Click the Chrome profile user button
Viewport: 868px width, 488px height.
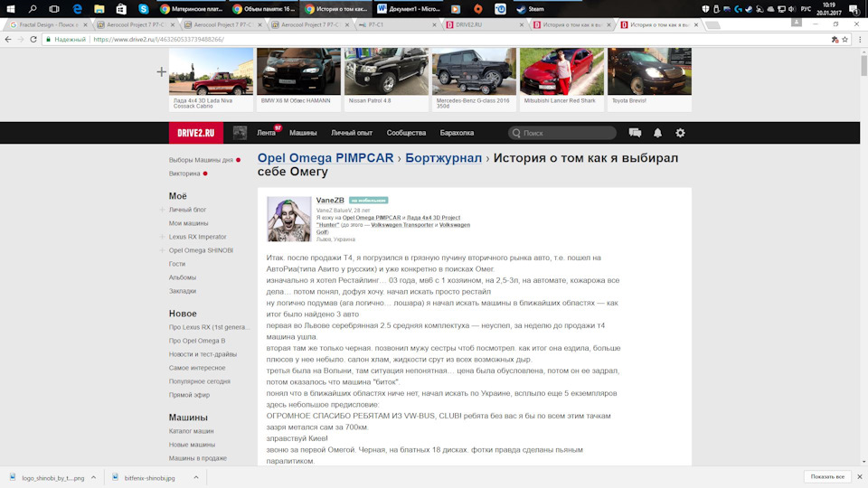click(796, 22)
